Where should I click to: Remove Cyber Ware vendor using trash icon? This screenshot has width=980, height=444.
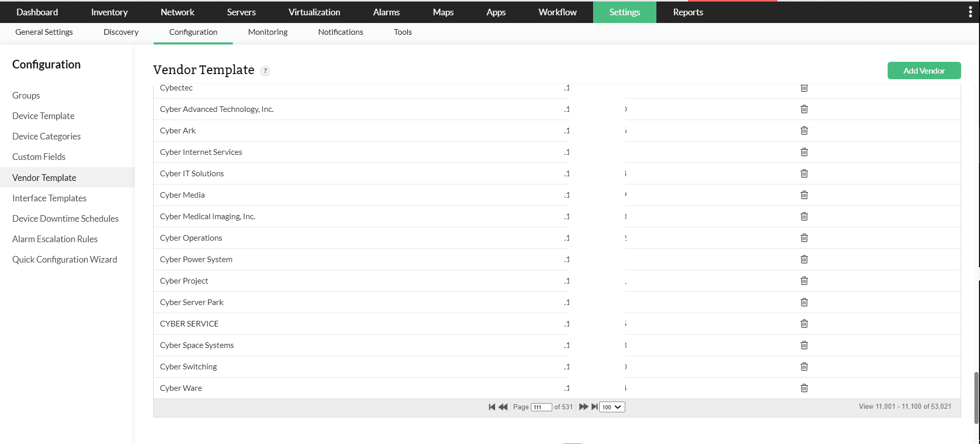[804, 388]
